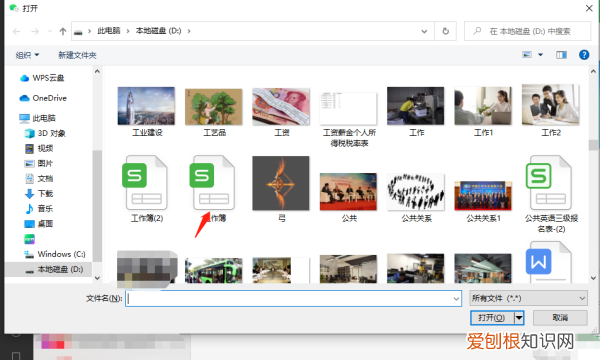The image size is (600, 360).
Task: Select the 工业建设 image thumbnail
Action: point(146,106)
